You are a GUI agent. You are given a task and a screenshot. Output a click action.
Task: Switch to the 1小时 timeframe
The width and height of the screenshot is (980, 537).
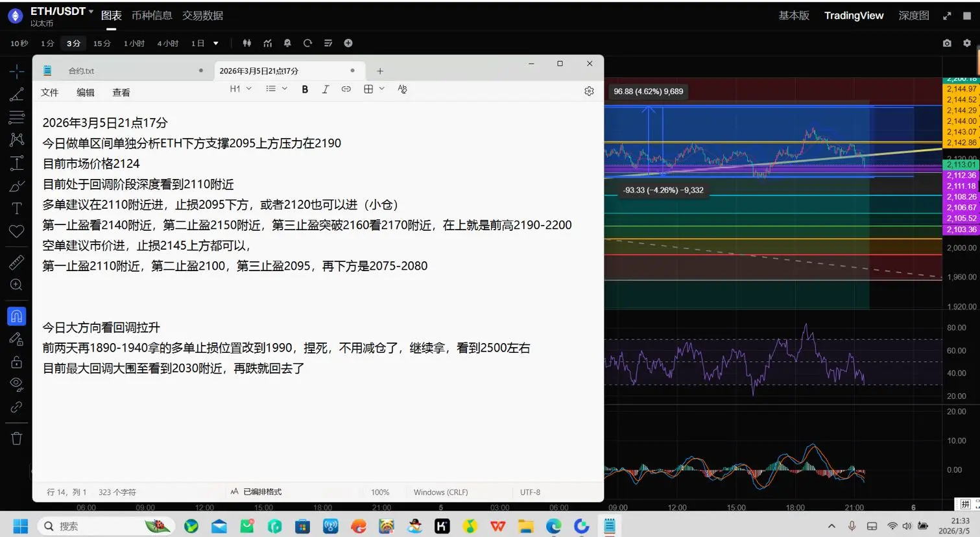click(x=134, y=43)
